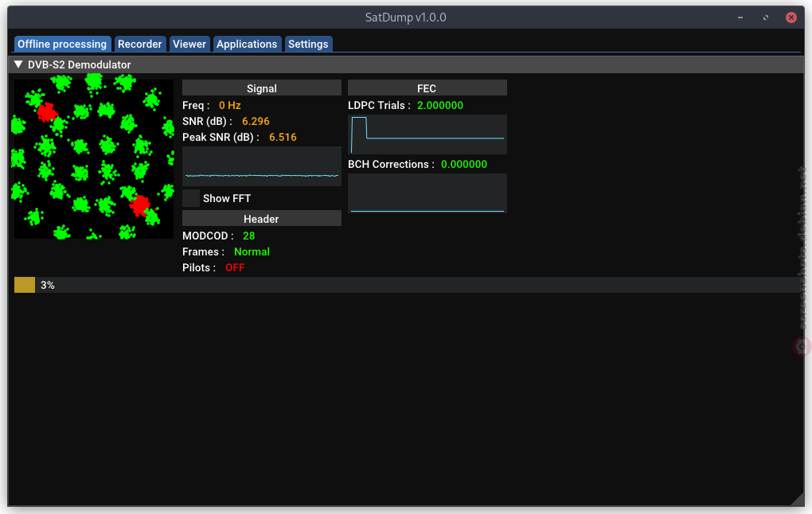The width and height of the screenshot is (812, 514).
Task: Switch to the Offline processing tab
Action: [62, 44]
